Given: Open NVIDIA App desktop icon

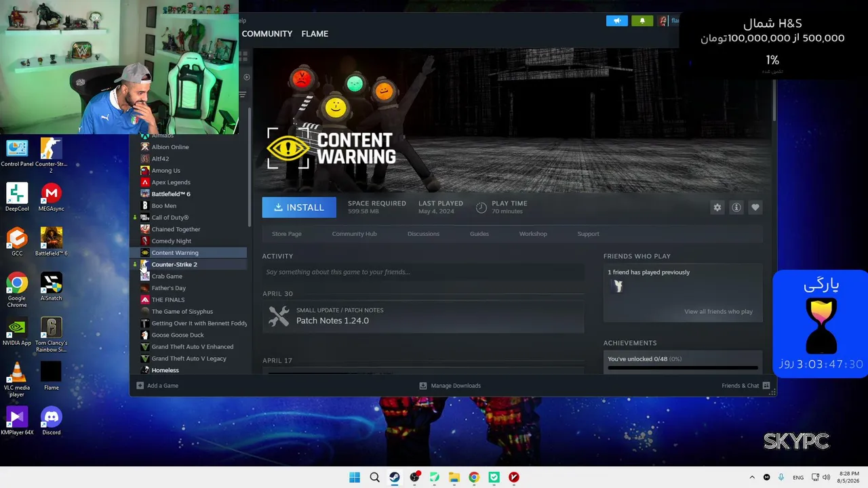Looking at the screenshot, I should click(17, 331).
